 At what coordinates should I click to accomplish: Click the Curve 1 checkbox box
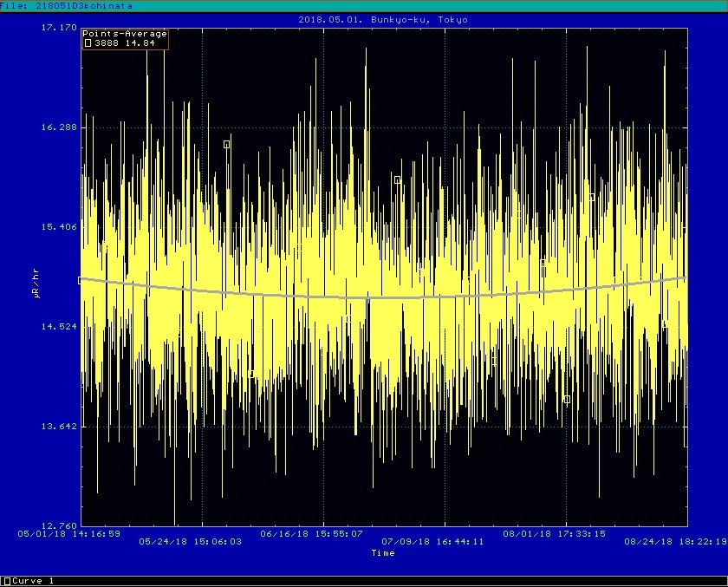tap(6, 581)
